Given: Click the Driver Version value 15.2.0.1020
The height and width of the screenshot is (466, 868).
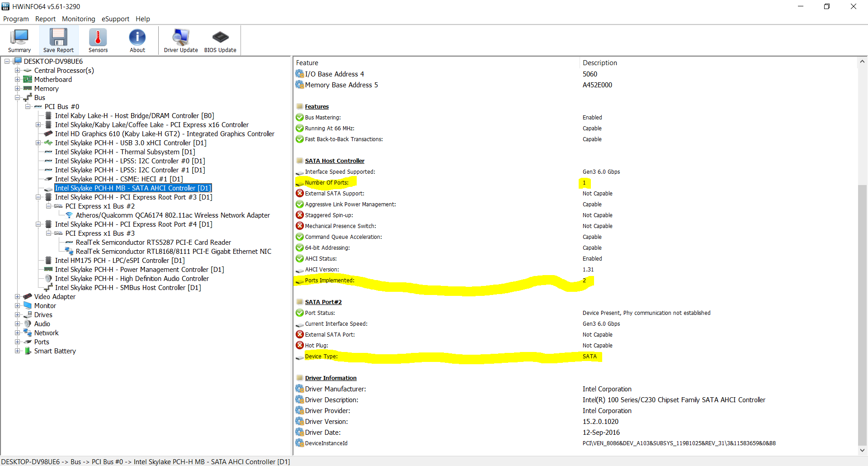Looking at the screenshot, I should pos(600,422).
